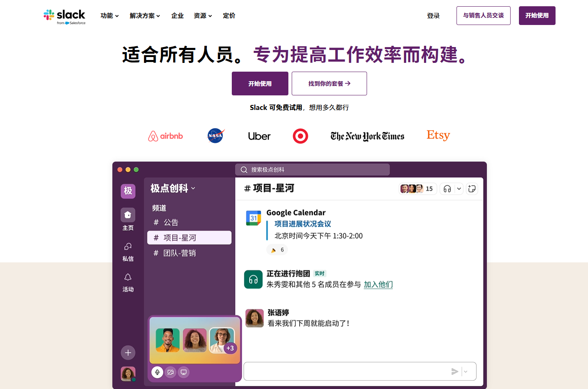Click the NASA logo

[x=216, y=136]
